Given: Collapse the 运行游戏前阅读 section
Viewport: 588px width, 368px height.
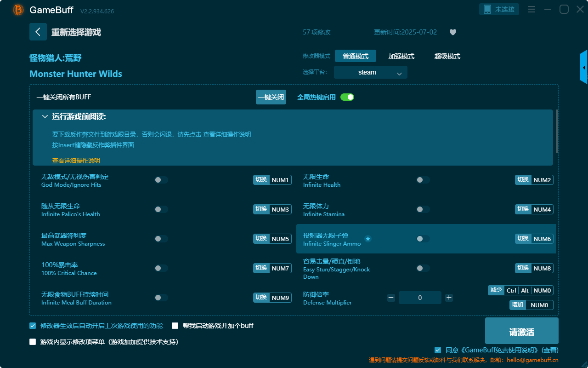Looking at the screenshot, I should (x=45, y=116).
